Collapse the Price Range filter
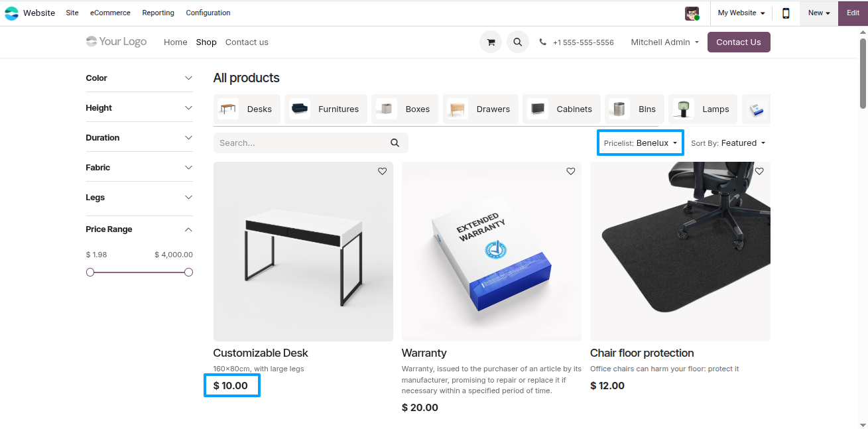868x429 pixels. [139, 229]
